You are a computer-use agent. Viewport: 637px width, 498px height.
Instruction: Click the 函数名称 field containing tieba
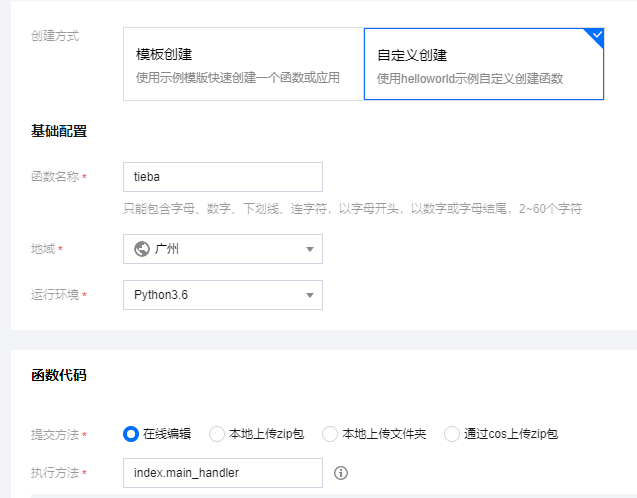(222, 177)
